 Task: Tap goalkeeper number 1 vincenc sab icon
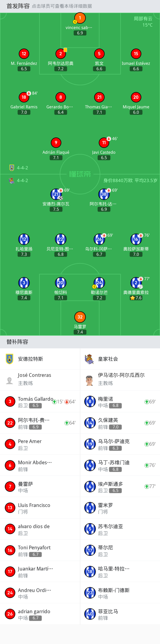80,18
